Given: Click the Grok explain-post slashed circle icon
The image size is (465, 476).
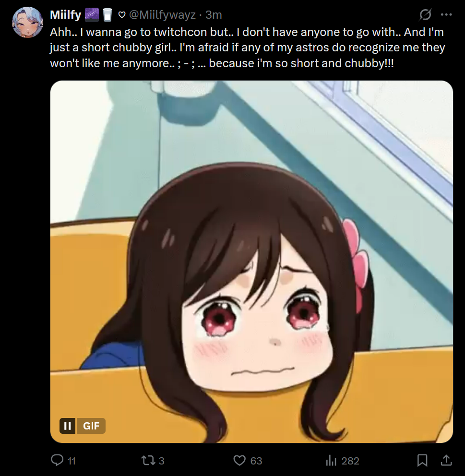Looking at the screenshot, I should [425, 14].
